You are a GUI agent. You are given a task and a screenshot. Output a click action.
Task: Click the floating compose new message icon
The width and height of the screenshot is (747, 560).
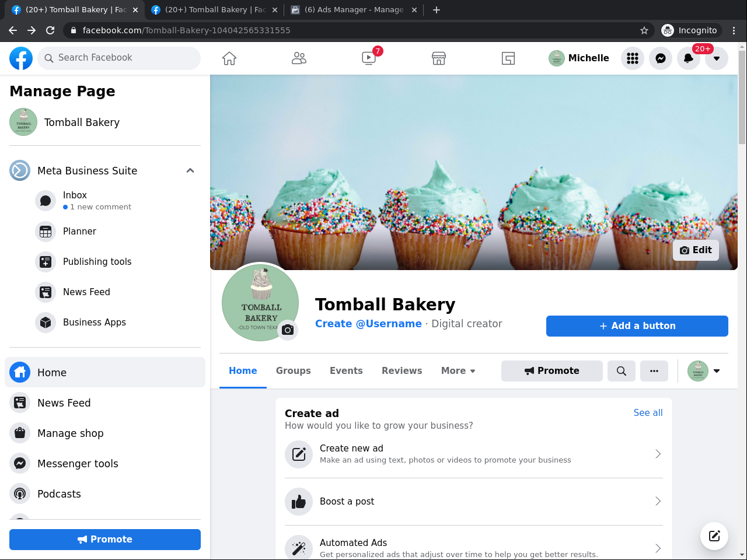[714, 536]
